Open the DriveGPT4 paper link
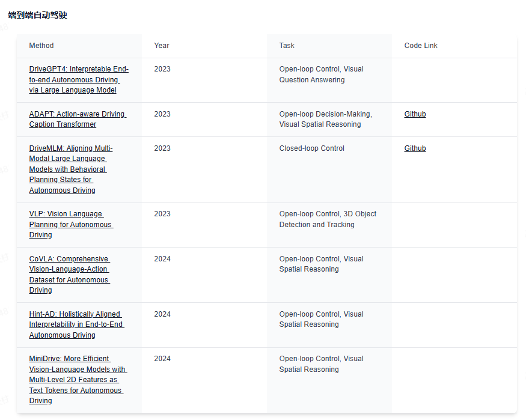The height and width of the screenshot is (420, 526). (x=79, y=80)
